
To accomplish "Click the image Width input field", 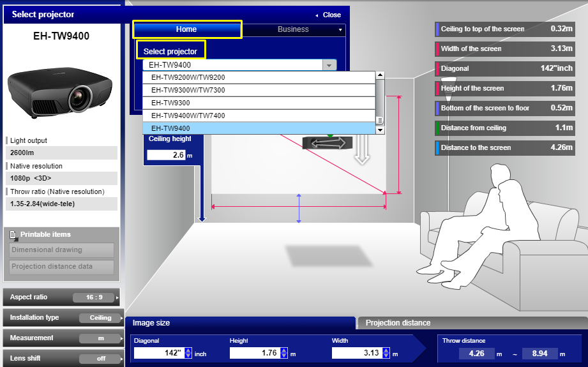I will click(357, 353).
